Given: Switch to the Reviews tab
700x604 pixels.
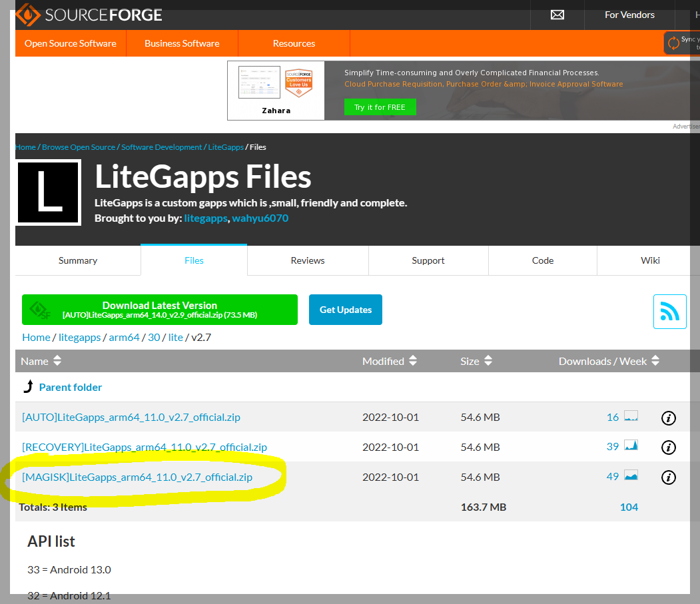Looking at the screenshot, I should [308, 260].
